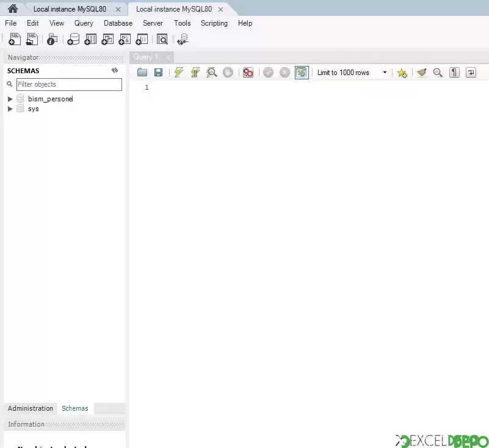Viewport: 489px width, 448px height.
Task: Create a new view icon
Action: (107, 39)
